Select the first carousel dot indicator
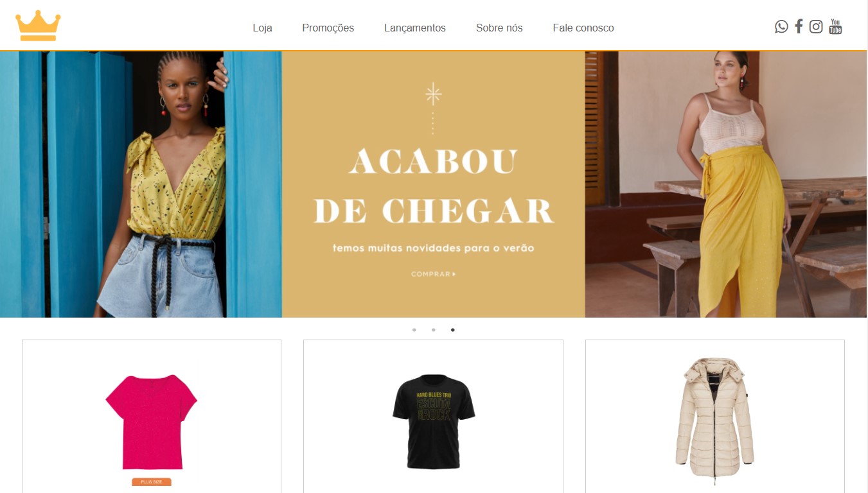This screenshot has width=868, height=493. 414,330
